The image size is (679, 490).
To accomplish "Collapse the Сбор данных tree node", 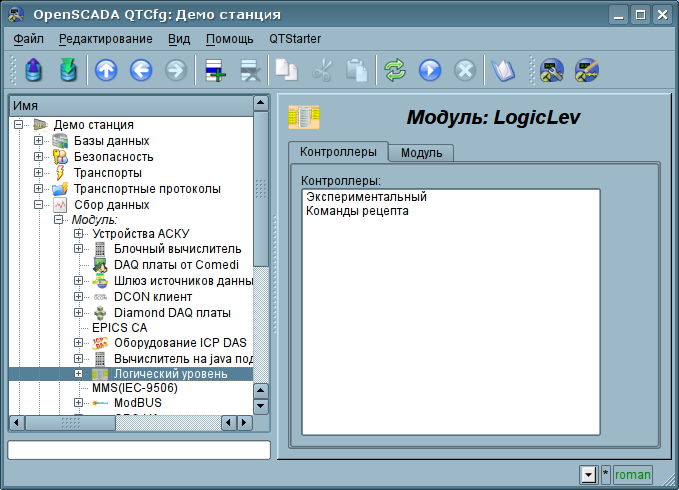I will (39, 204).
